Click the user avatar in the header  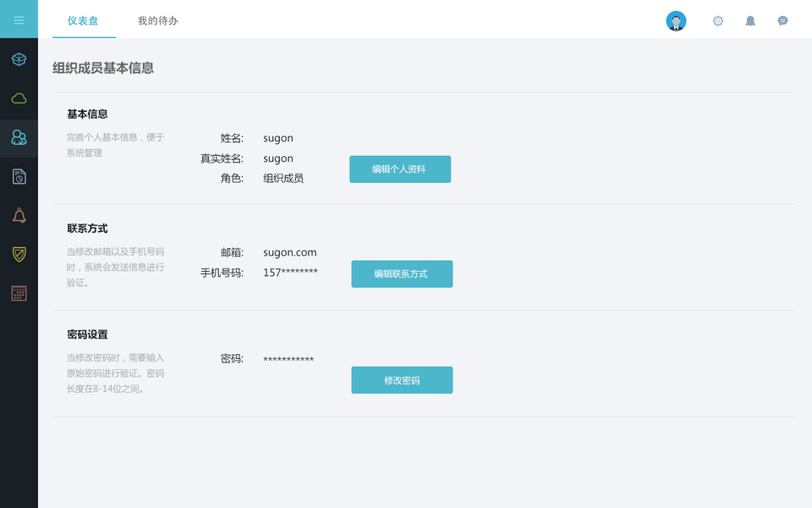676,21
